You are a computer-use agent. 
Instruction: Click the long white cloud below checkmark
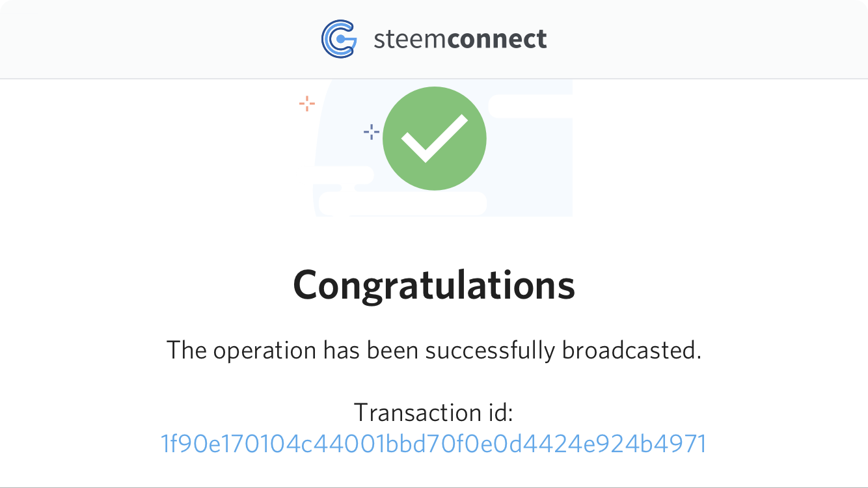[x=402, y=204]
